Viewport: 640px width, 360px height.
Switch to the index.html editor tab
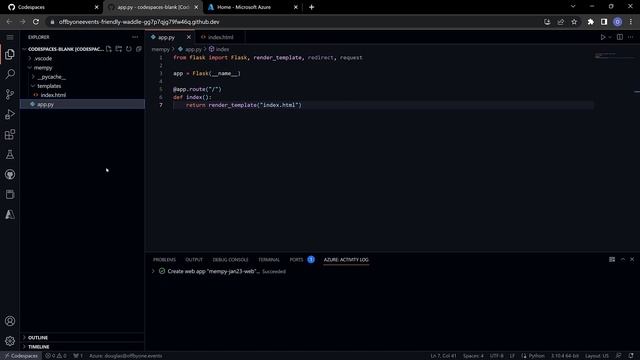coord(220,37)
